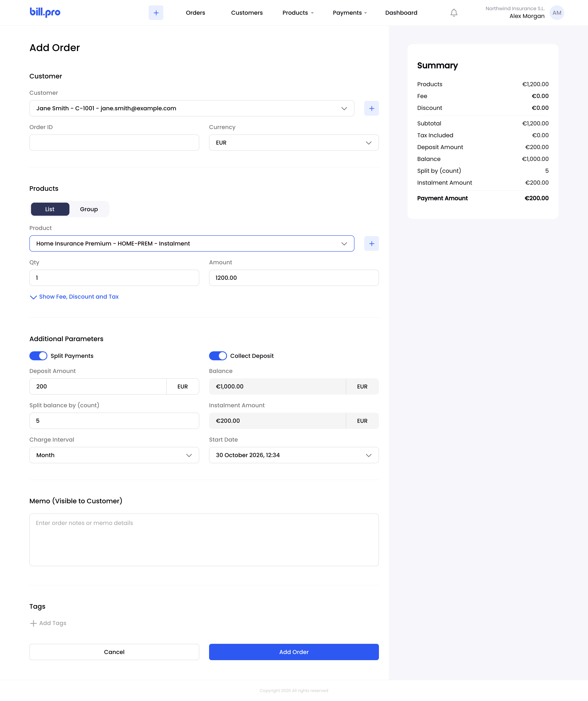Go to Dashboard page
588x701 pixels.
point(401,13)
